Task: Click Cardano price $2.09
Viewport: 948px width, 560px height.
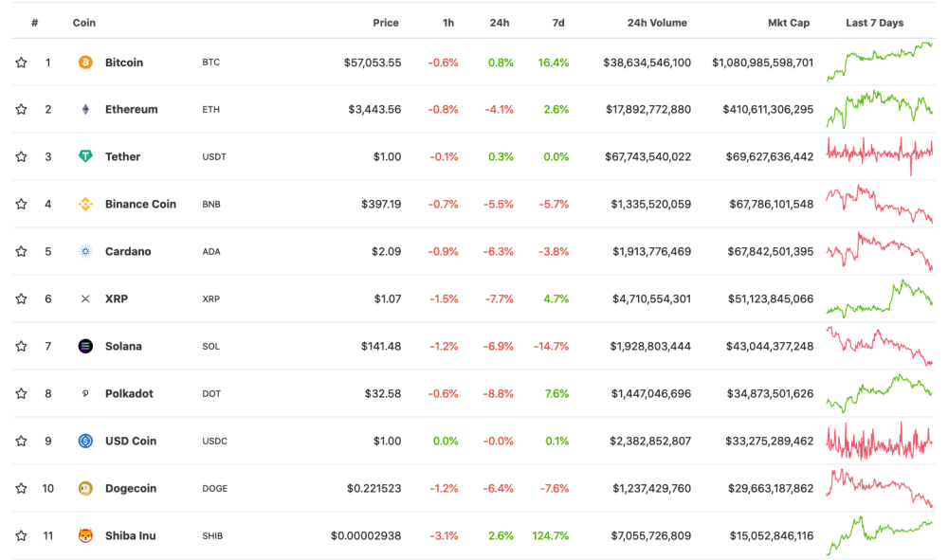Action: 387,251
